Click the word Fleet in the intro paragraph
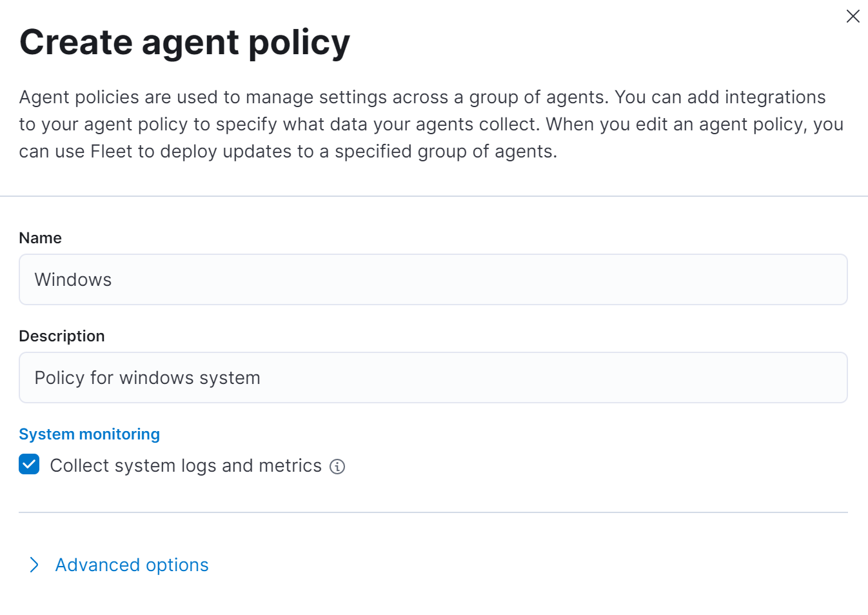Viewport: 868px width, 615px height. [111, 152]
